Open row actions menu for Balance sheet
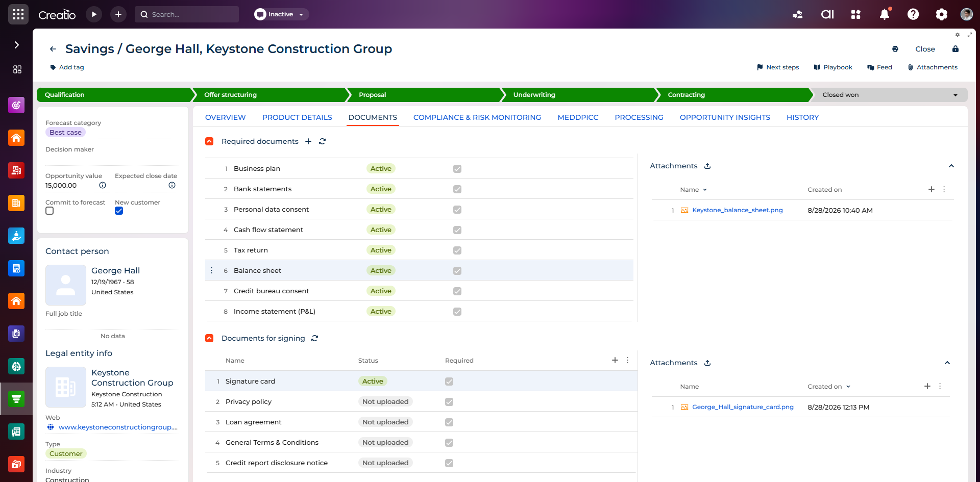 tap(211, 270)
